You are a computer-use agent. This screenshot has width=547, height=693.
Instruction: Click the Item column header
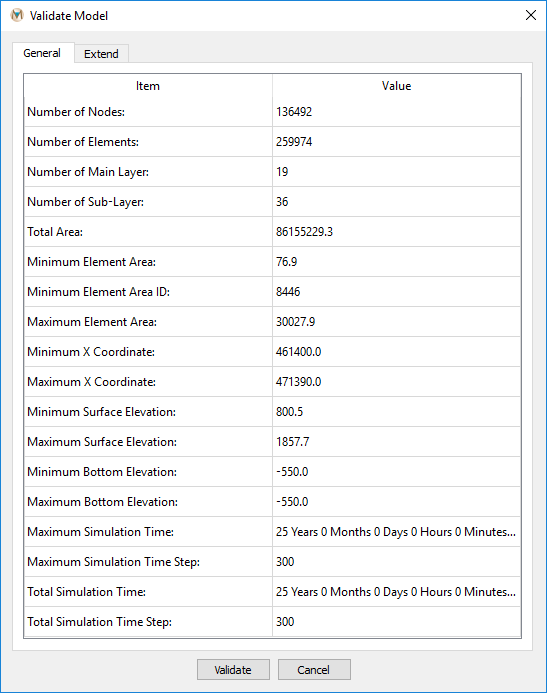pos(148,86)
